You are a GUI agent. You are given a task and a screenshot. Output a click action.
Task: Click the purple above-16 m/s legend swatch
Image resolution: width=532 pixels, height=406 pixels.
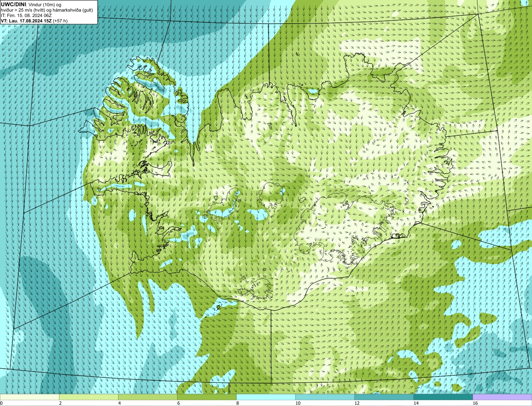click(x=502, y=397)
